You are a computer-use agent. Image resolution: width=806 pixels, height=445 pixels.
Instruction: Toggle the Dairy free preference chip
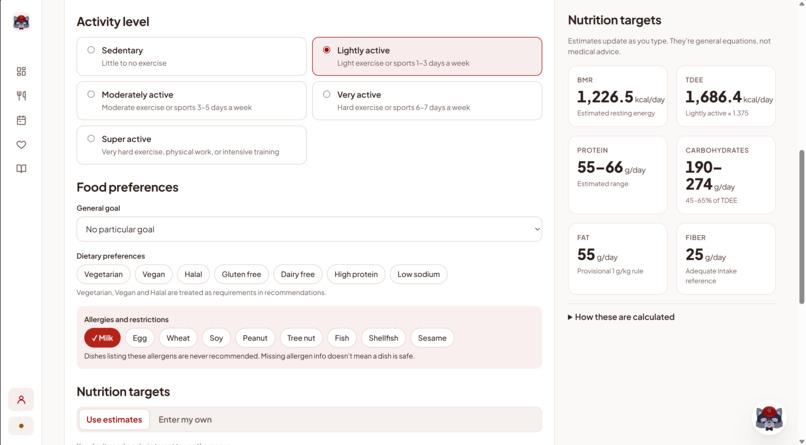point(298,274)
